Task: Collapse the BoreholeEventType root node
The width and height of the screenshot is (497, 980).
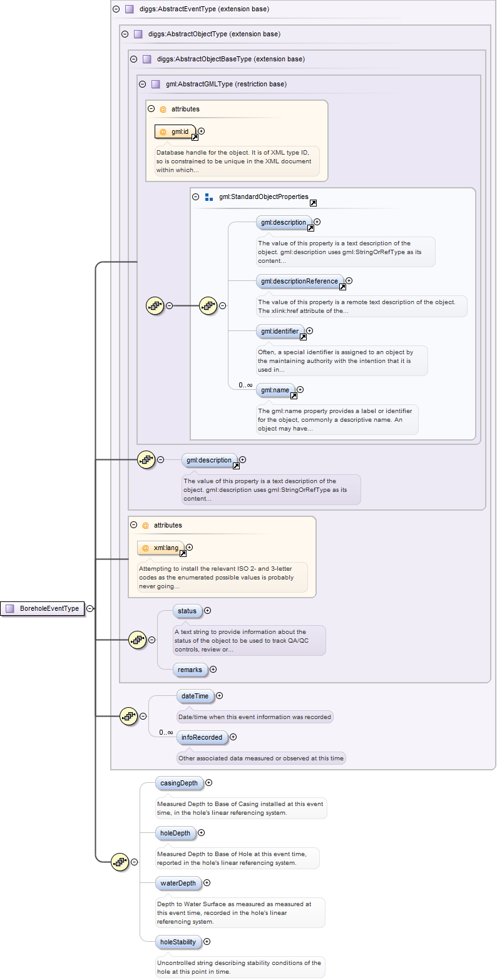Action: (90, 608)
